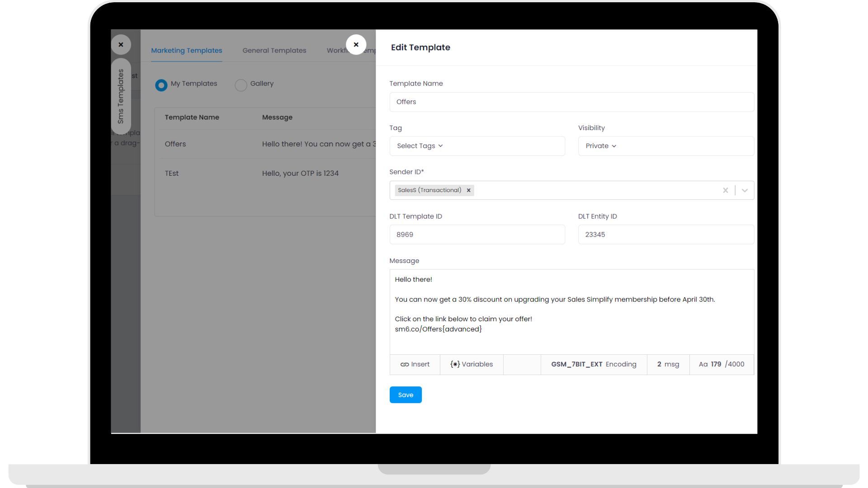Open the Variables inserter in message editor
Image resolution: width=868 pixels, height=488 pixels.
click(x=471, y=364)
